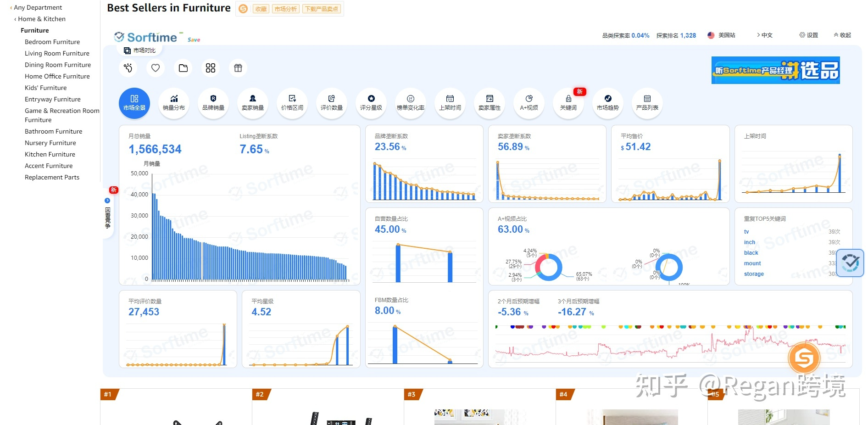Expand the 中文 language selector
The width and height of the screenshot is (868, 425).
click(x=765, y=35)
